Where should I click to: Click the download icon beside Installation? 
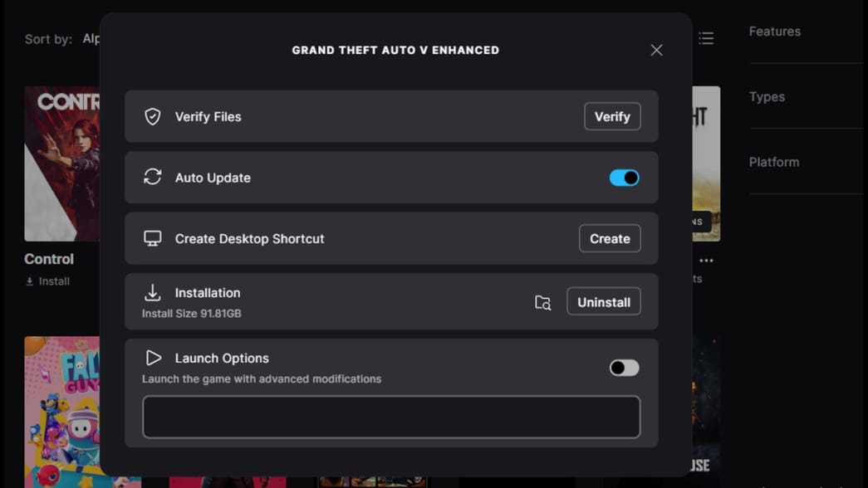tap(152, 291)
